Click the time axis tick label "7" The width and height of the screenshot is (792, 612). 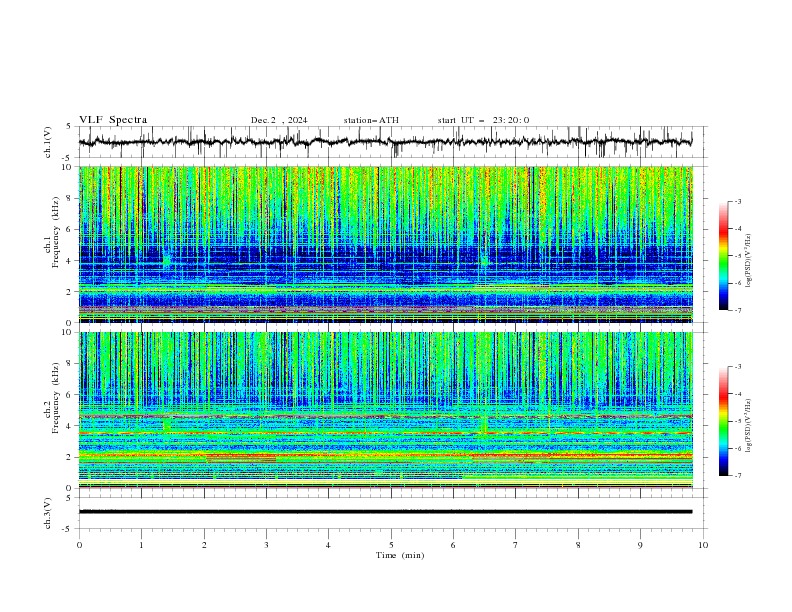tap(516, 545)
